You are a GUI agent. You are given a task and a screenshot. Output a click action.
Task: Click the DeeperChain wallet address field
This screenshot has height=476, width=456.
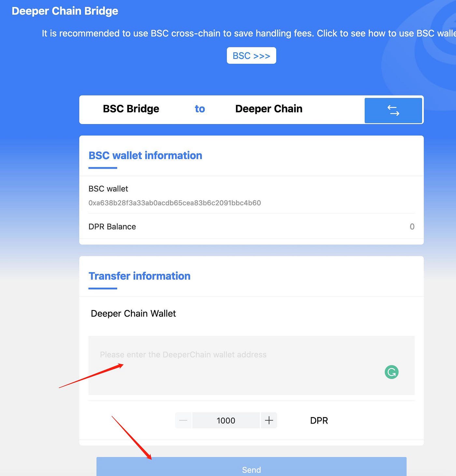[251, 365]
